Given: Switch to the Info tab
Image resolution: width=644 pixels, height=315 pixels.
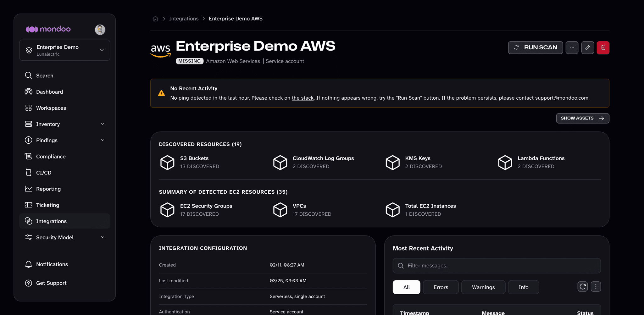Looking at the screenshot, I should tap(524, 287).
